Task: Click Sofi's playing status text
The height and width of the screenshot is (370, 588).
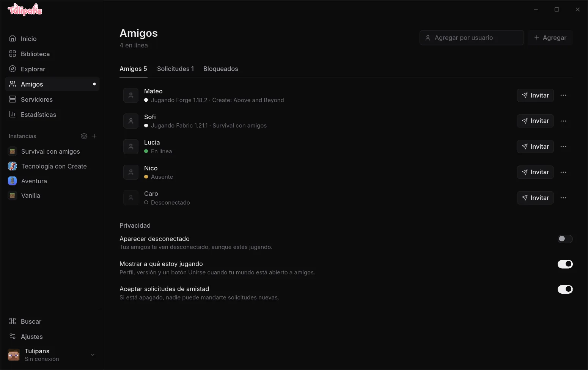Action: coord(209,126)
